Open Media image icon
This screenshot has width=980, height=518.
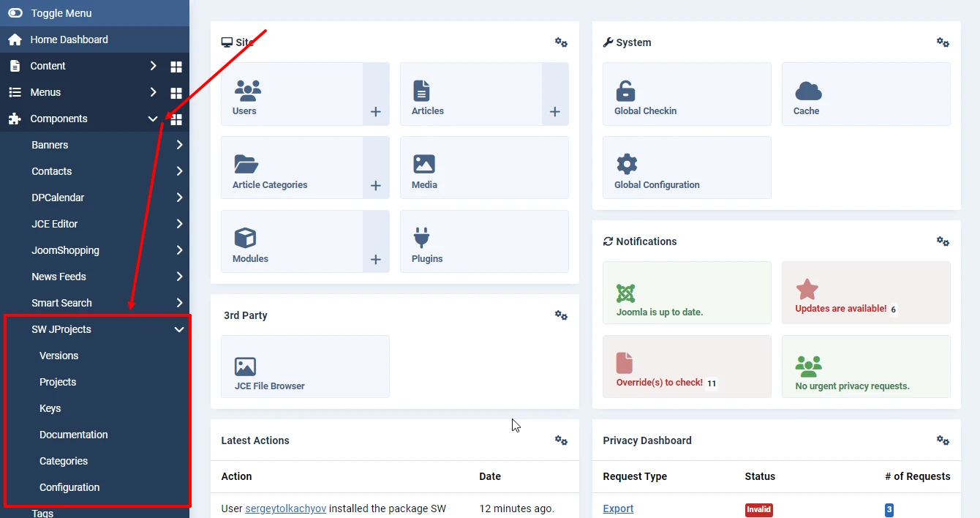tap(424, 164)
